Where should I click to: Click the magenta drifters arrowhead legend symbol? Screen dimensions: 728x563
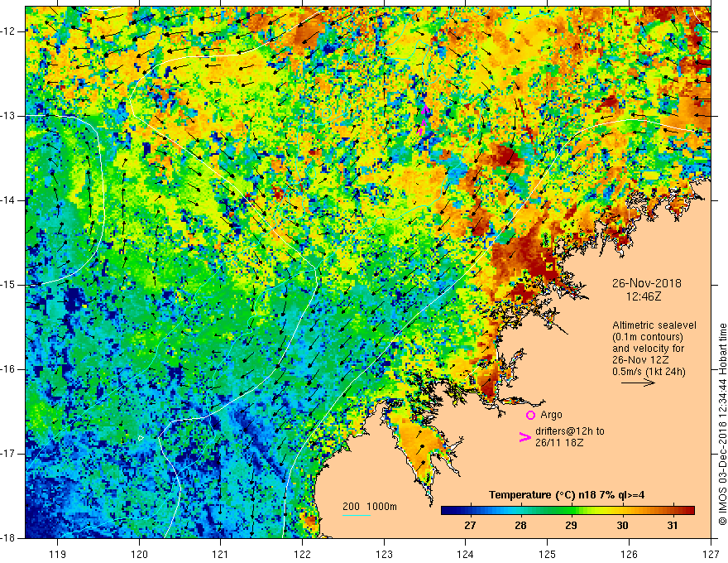(524, 437)
